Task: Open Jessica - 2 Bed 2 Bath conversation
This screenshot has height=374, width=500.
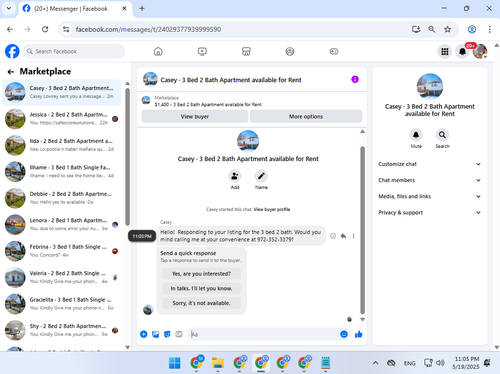Action: 62,119
